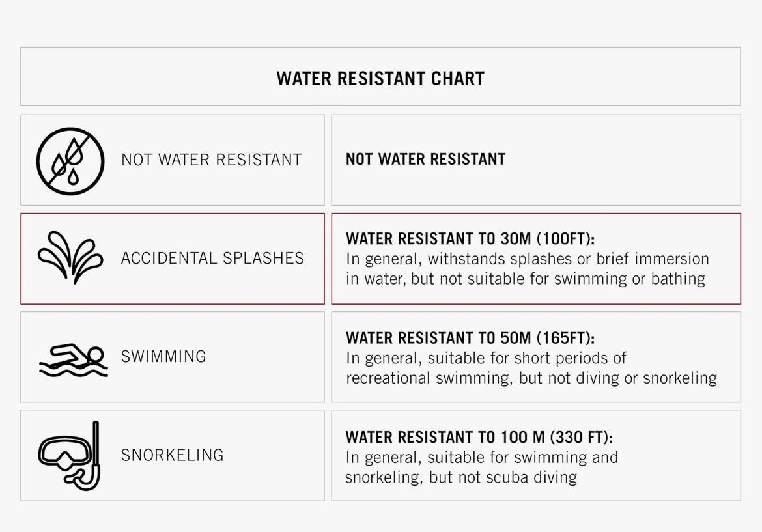Click the snorkel mask icon
Screen dimensions: 762x532
click(x=69, y=456)
